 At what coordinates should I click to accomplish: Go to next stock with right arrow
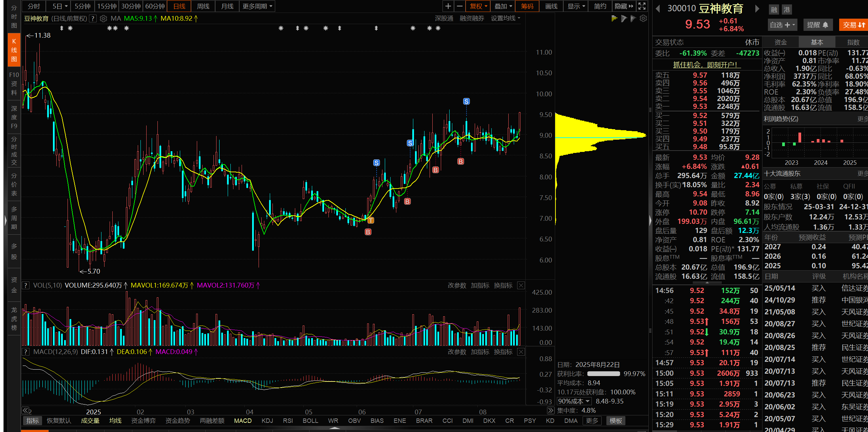coord(757,8)
